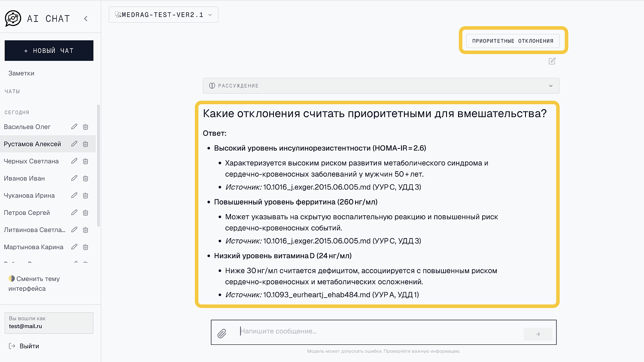The image size is (644, 362).
Task: Click the AI Chat logo icon
Action: tap(13, 18)
